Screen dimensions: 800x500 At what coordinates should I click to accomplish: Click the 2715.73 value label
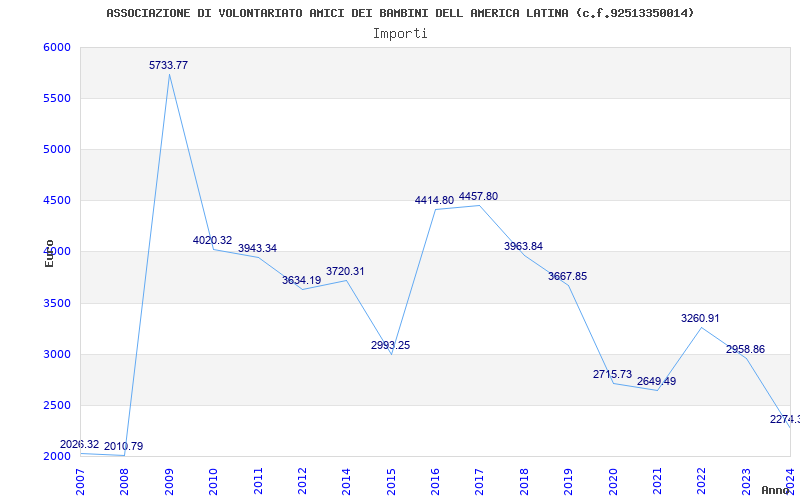(612, 374)
